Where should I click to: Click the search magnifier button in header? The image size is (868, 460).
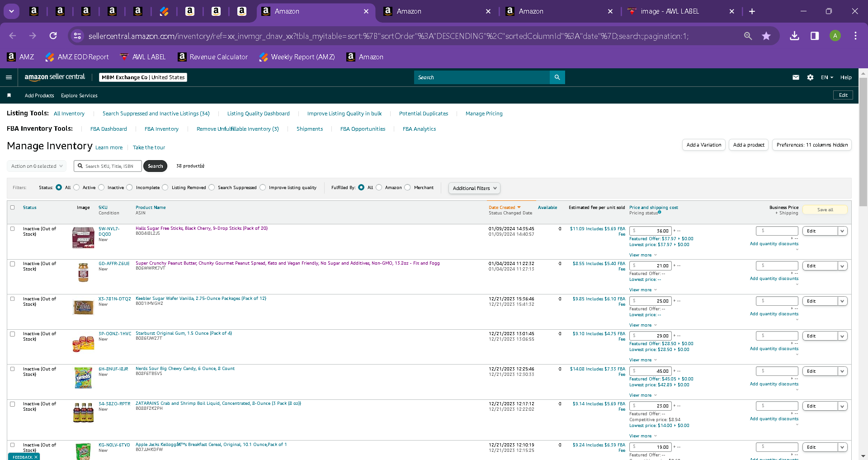click(557, 77)
